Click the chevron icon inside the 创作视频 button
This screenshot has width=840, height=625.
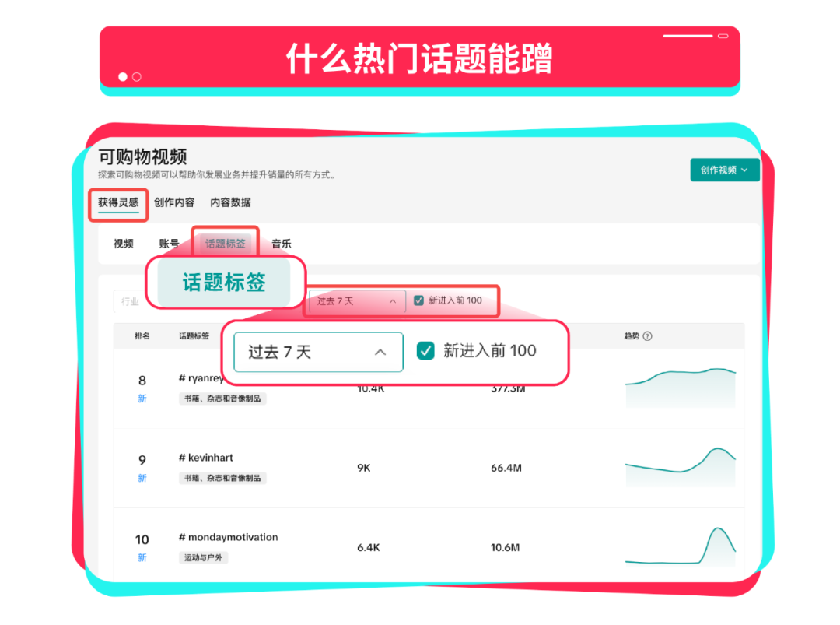[x=744, y=170]
